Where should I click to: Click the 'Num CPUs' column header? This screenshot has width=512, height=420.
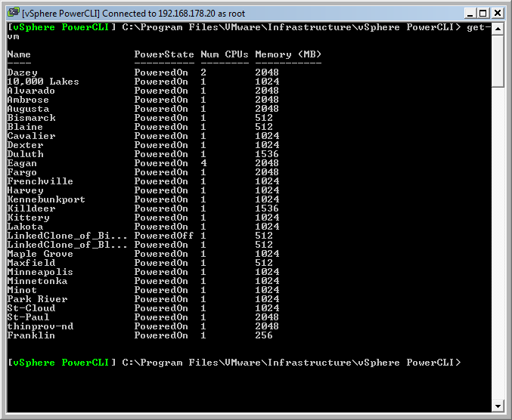point(225,54)
